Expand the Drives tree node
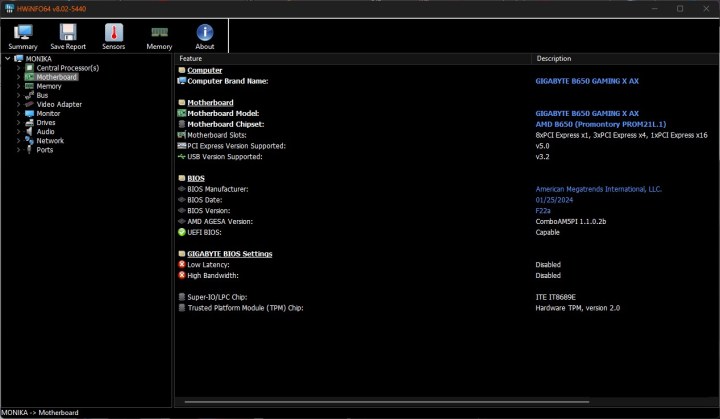The width and height of the screenshot is (720, 419). coord(17,122)
